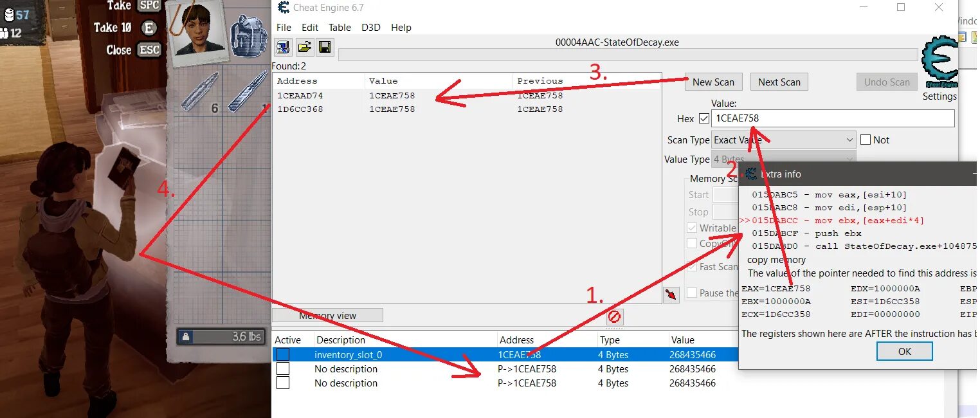Click the mov eax,[esi+10] instruction line

(830, 195)
